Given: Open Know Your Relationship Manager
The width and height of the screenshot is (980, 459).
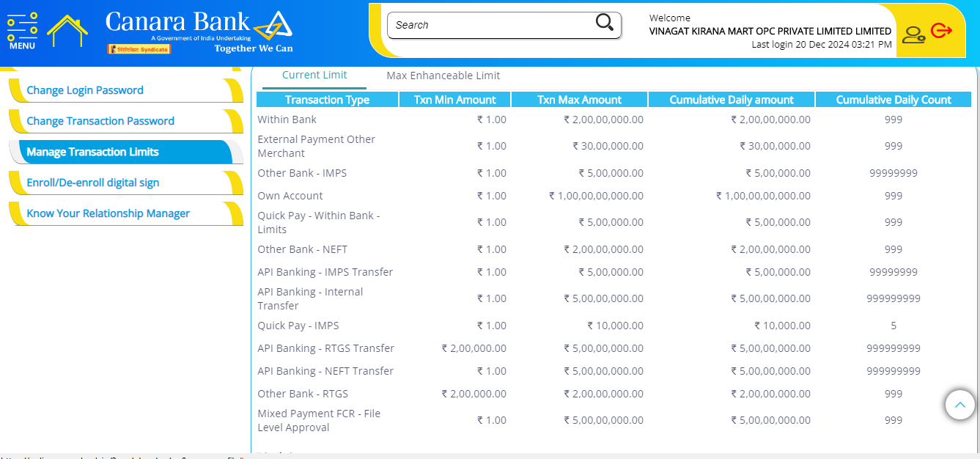Looking at the screenshot, I should [x=125, y=213].
